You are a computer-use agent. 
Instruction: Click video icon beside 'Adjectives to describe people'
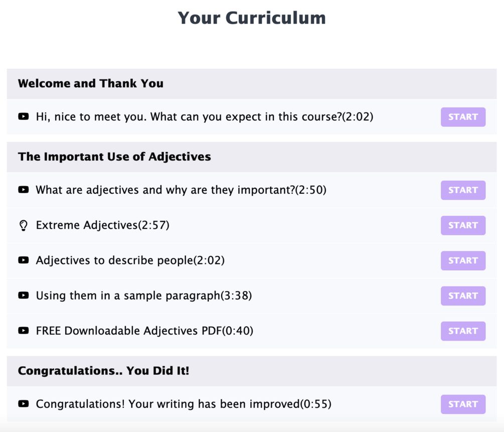23,260
